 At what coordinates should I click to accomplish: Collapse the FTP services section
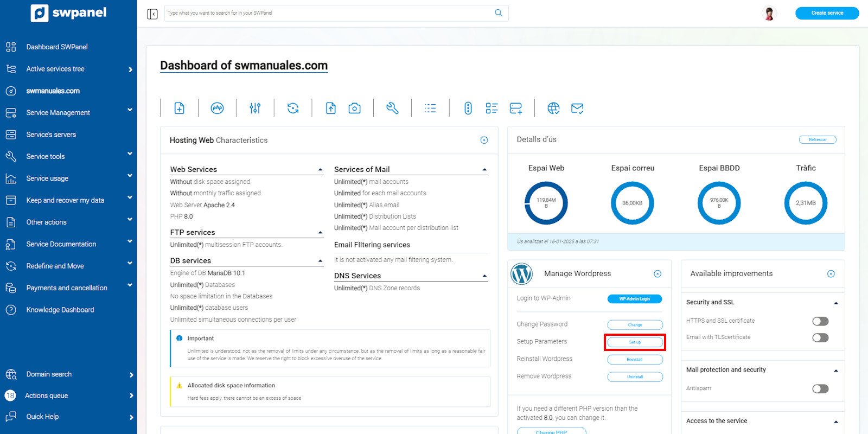pyautogui.click(x=321, y=233)
